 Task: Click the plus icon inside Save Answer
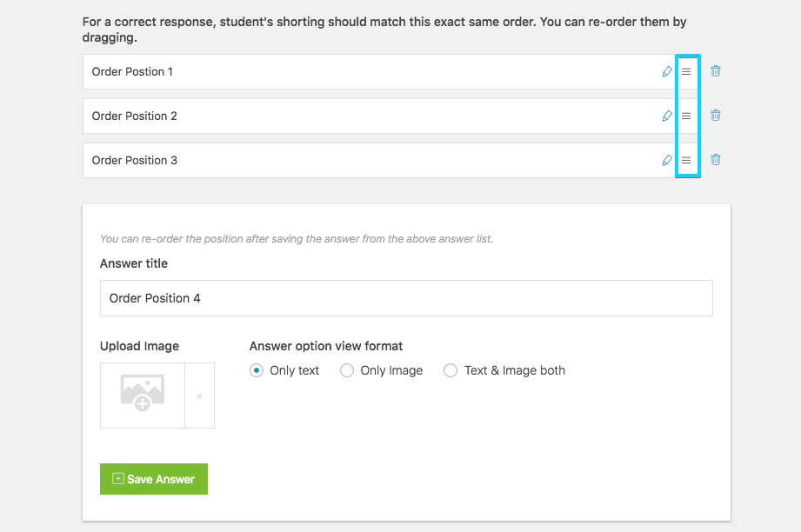click(x=118, y=478)
